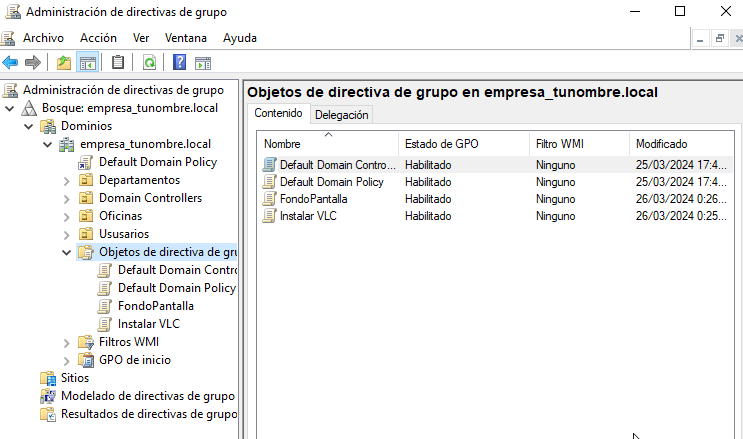Click the Instalar VLC scroll icon in list
This screenshot has height=439, width=743.
[270, 216]
